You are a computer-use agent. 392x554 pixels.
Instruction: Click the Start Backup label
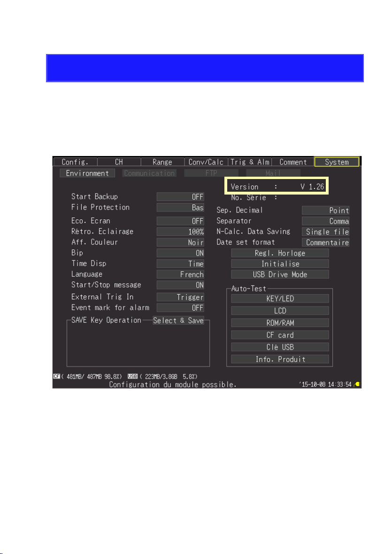coord(94,197)
